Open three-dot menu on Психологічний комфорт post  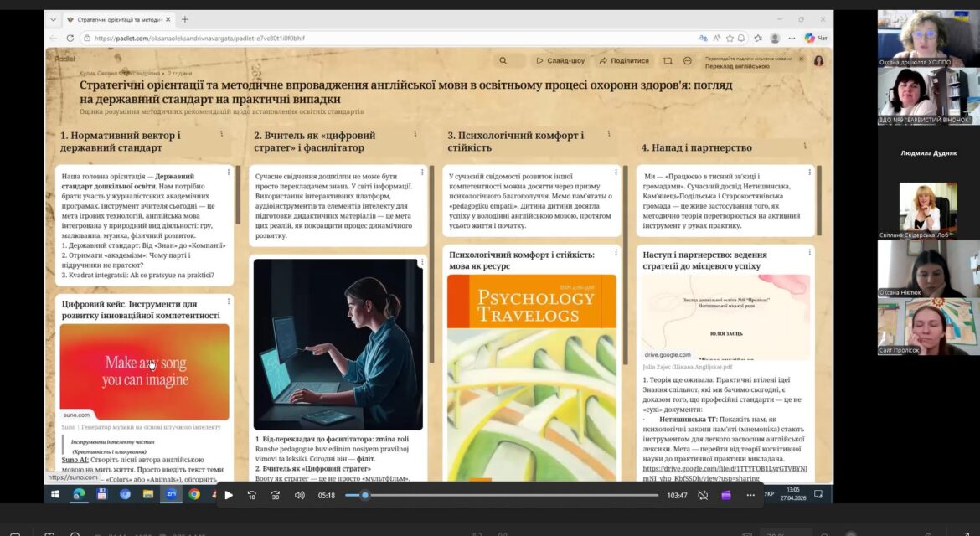coord(616,252)
